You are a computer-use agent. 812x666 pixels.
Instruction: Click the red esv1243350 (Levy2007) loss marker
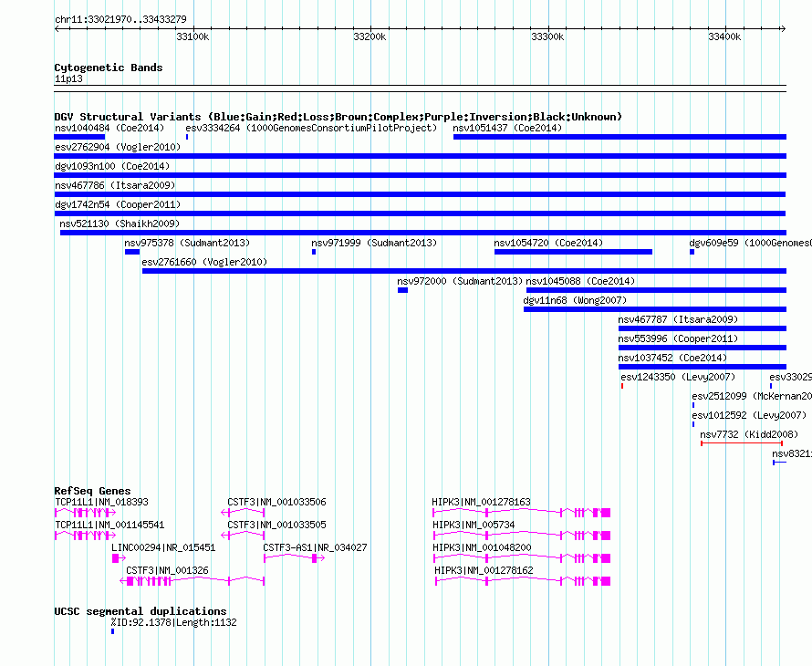622,386
